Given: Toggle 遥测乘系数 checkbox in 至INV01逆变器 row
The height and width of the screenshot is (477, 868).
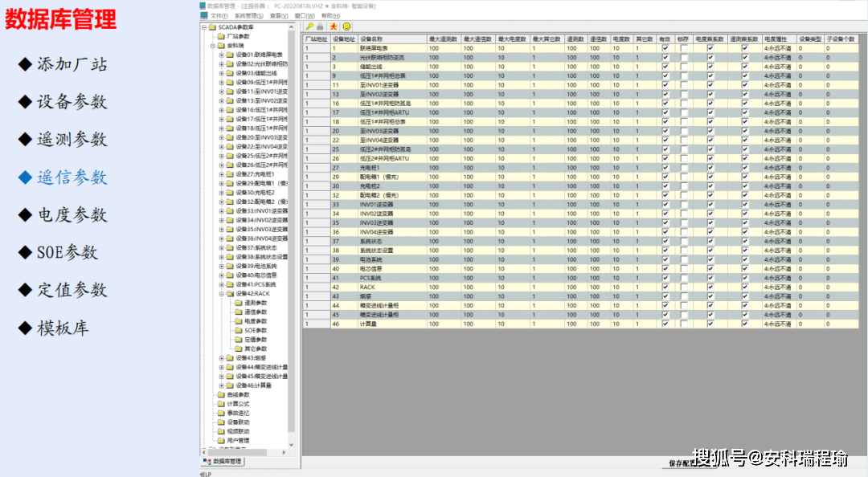Looking at the screenshot, I should point(744,84).
